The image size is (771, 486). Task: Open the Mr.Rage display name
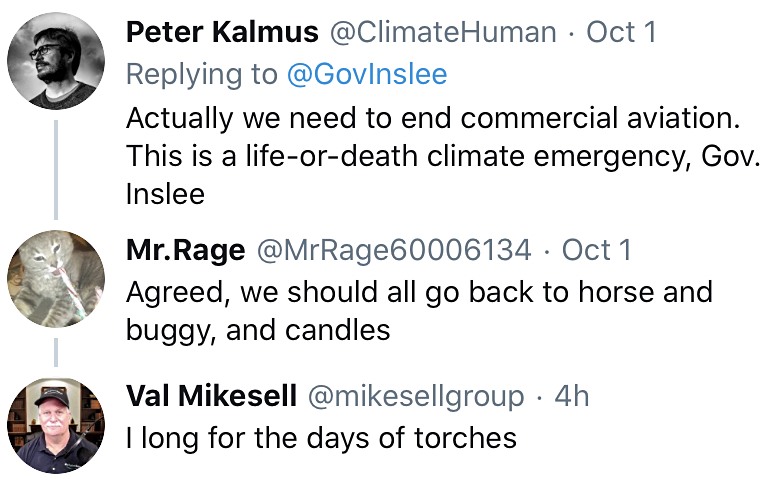tap(185, 250)
